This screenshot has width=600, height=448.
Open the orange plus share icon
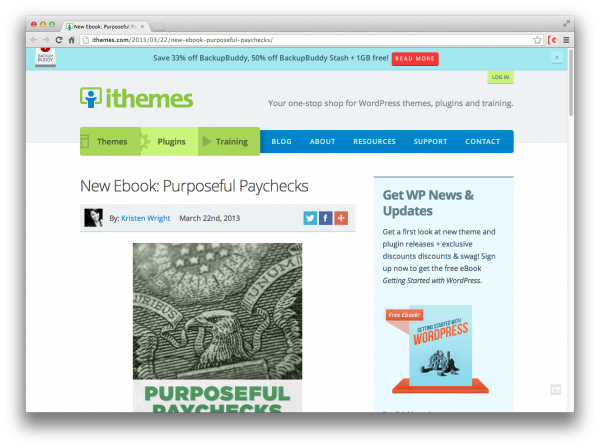[x=341, y=218]
